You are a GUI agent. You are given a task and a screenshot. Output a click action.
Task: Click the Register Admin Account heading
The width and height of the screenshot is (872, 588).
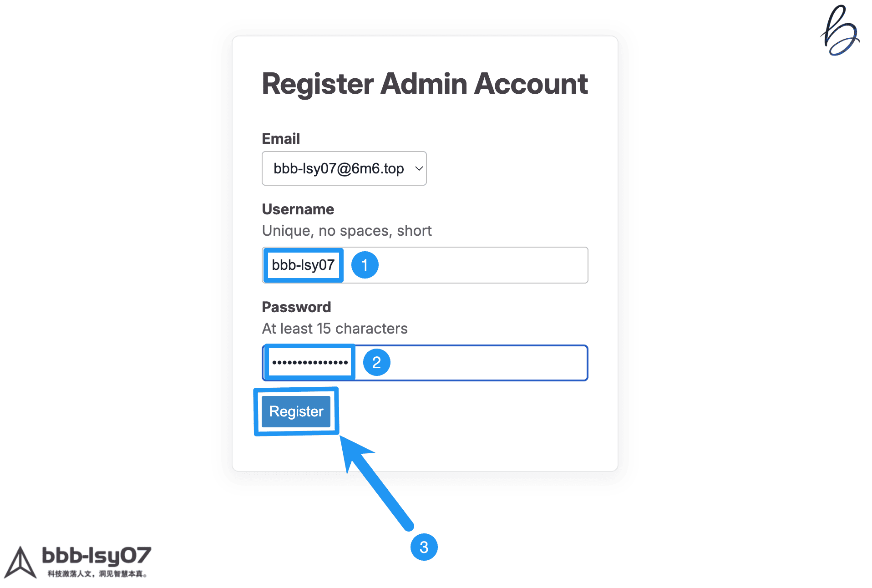tap(425, 84)
